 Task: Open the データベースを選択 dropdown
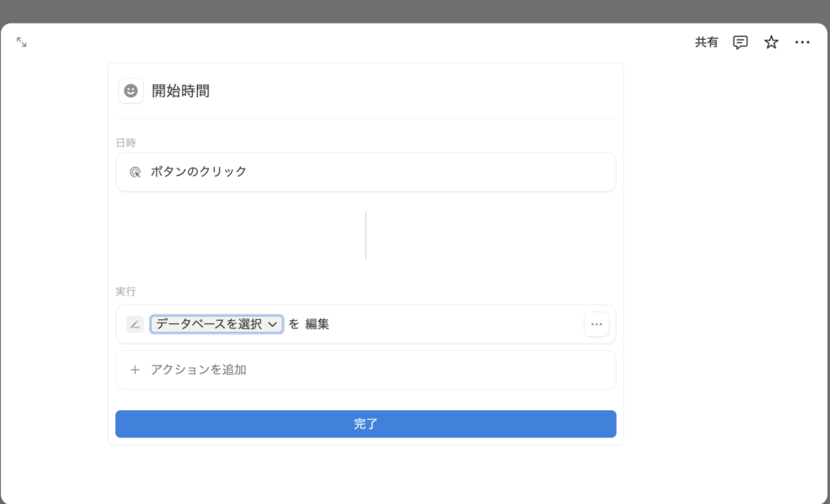(x=209, y=324)
